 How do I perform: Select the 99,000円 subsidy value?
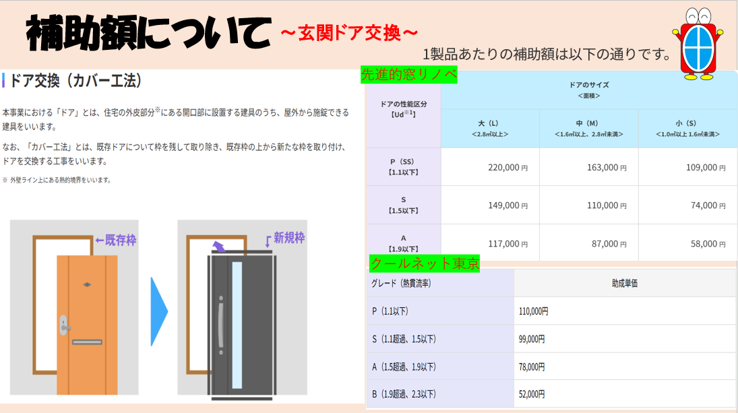[x=532, y=339]
